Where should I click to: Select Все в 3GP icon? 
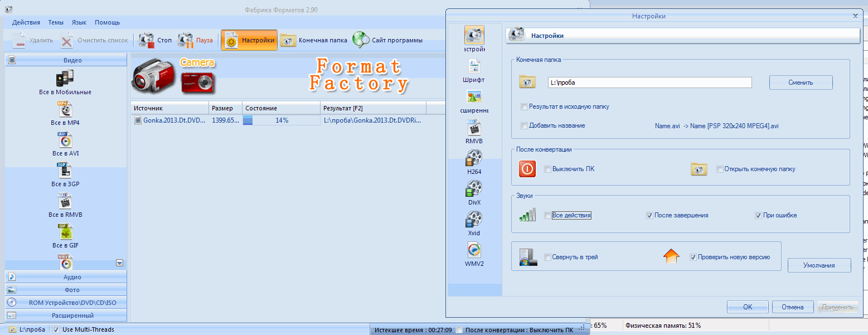click(x=65, y=171)
